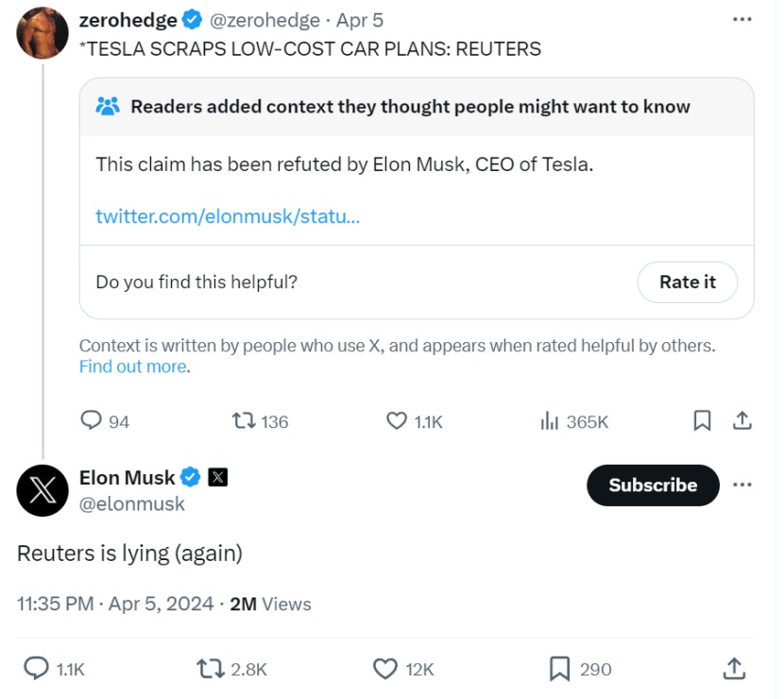Reply to the zerohedge post
The image size is (784, 699).
pos(92,421)
